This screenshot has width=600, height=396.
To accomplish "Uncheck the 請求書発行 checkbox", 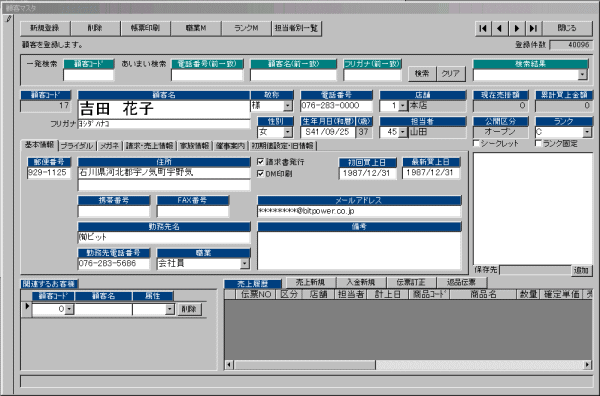I will [261, 162].
